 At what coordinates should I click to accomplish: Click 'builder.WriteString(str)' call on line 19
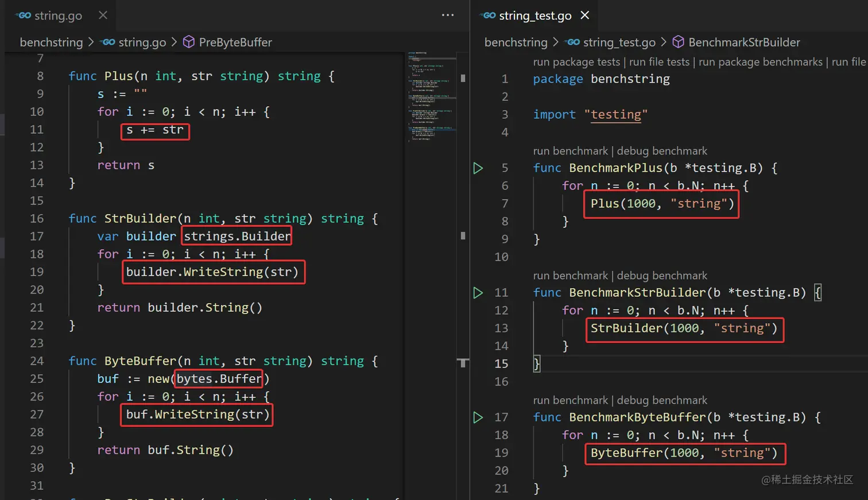click(x=212, y=272)
